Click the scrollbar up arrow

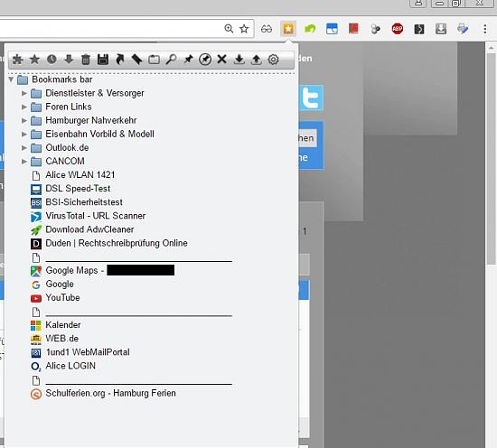point(492,48)
